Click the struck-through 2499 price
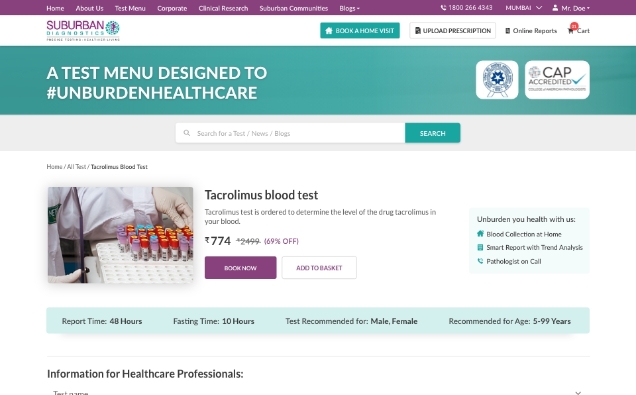The height and width of the screenshot is (395, 636). tap(248, 241)
